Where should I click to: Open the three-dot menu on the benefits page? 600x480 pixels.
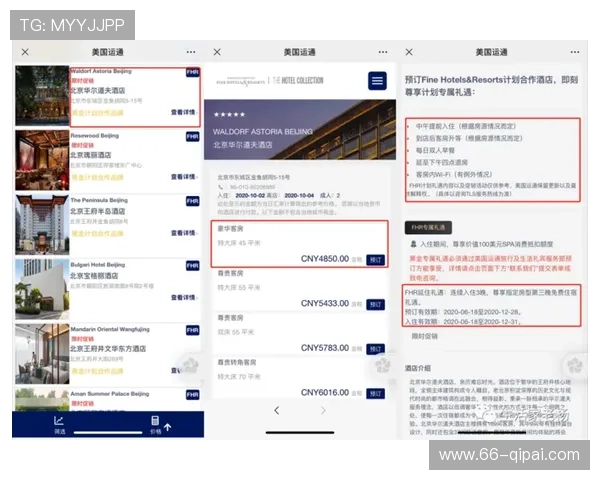575,52
